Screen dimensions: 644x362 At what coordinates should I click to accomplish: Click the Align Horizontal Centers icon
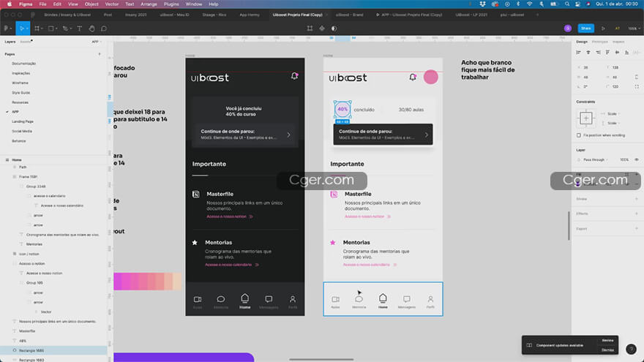[588, 52]
